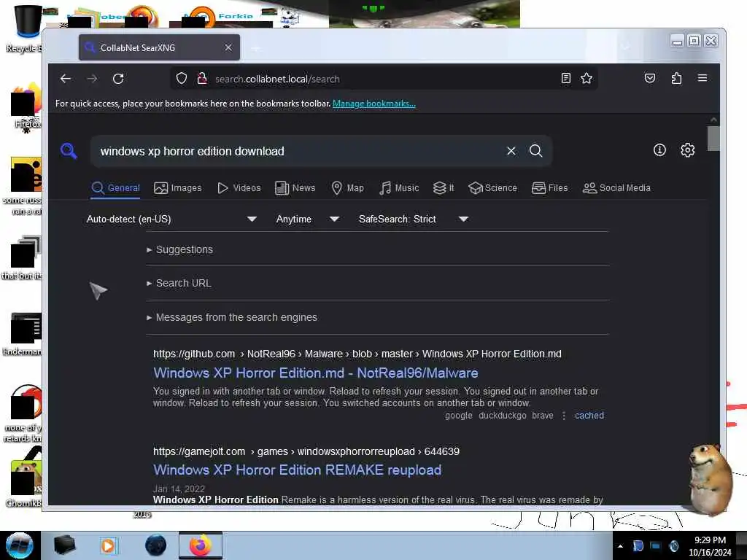
Task: Open the Hamster icon on desktop
Action: 24,483
